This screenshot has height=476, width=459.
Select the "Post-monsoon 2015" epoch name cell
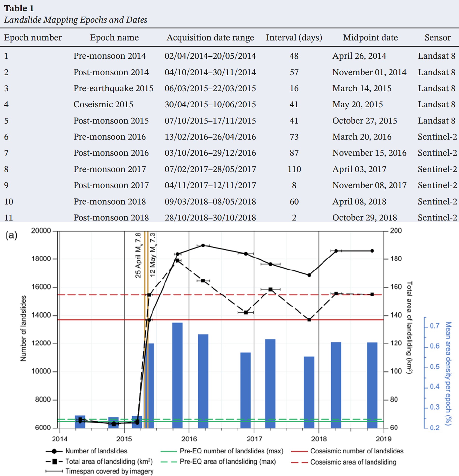coord(111,121)
